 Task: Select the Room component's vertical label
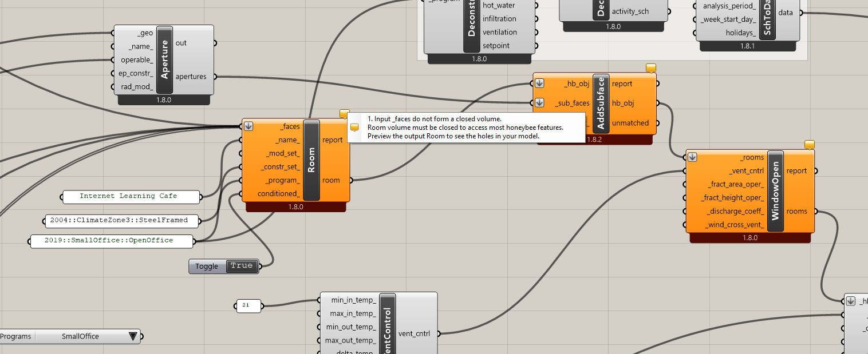click(311, 160)
